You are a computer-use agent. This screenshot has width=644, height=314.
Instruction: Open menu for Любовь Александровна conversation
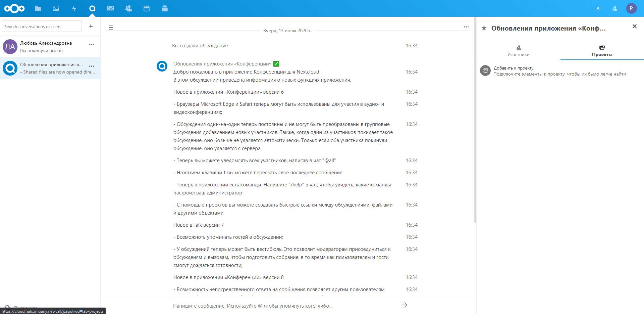(x=92, y=45)
